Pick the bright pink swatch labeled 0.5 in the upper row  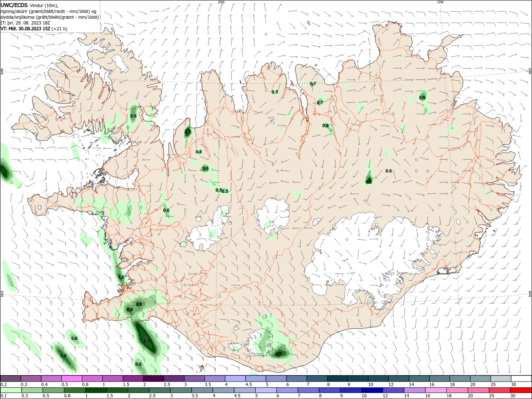pos(71,378)
